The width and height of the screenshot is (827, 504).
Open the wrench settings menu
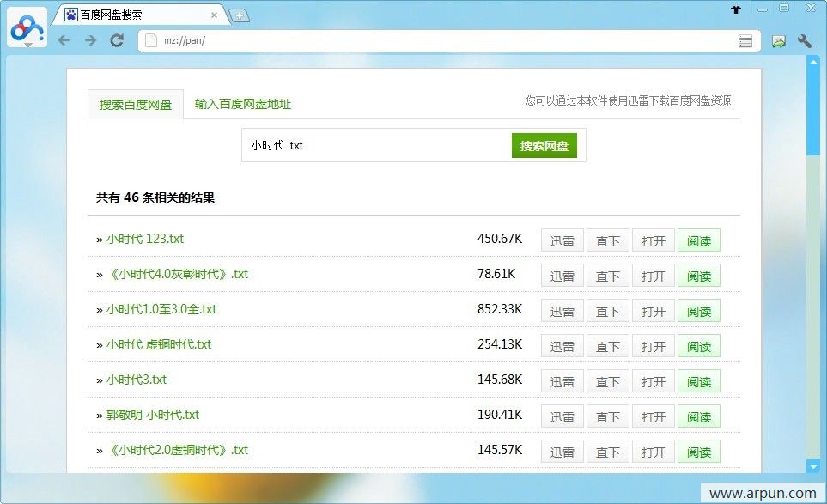point(805,41)
